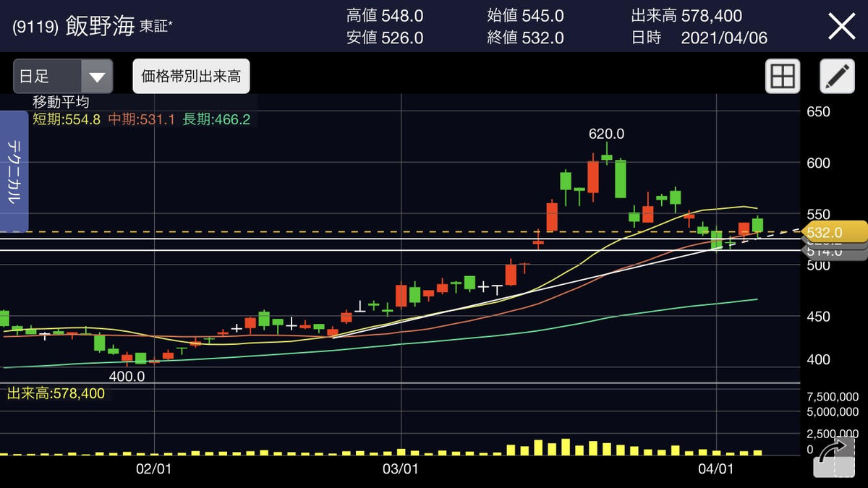Tap the 長期:466.2 moving average label

[216, 119]
